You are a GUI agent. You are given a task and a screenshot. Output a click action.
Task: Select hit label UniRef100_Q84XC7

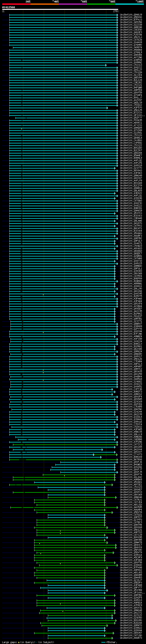131,545
